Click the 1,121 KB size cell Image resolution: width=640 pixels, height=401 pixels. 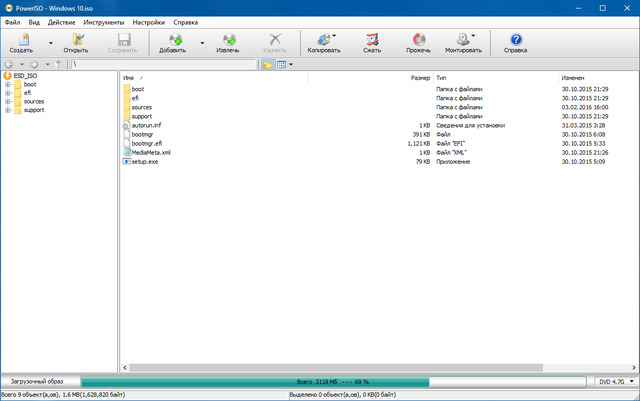click(419, 143)
